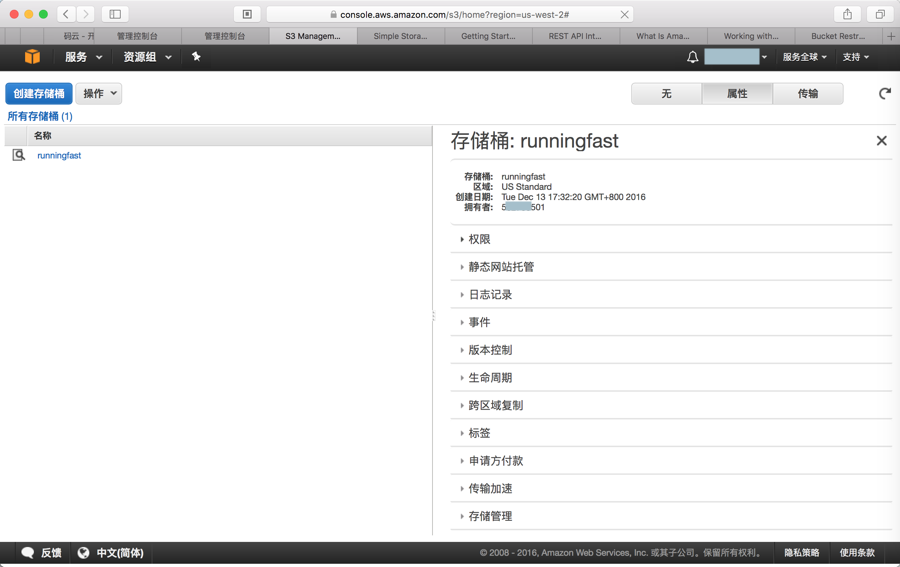This screenshot has height=567, width=900.
Task: Click the globe language icon
Action: click(x=83, y=553)
